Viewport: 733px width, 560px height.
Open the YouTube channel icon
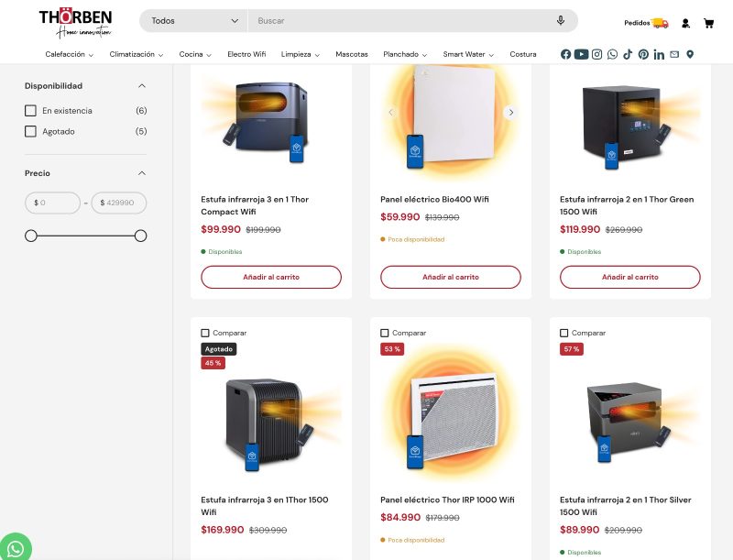pos(581,54)
